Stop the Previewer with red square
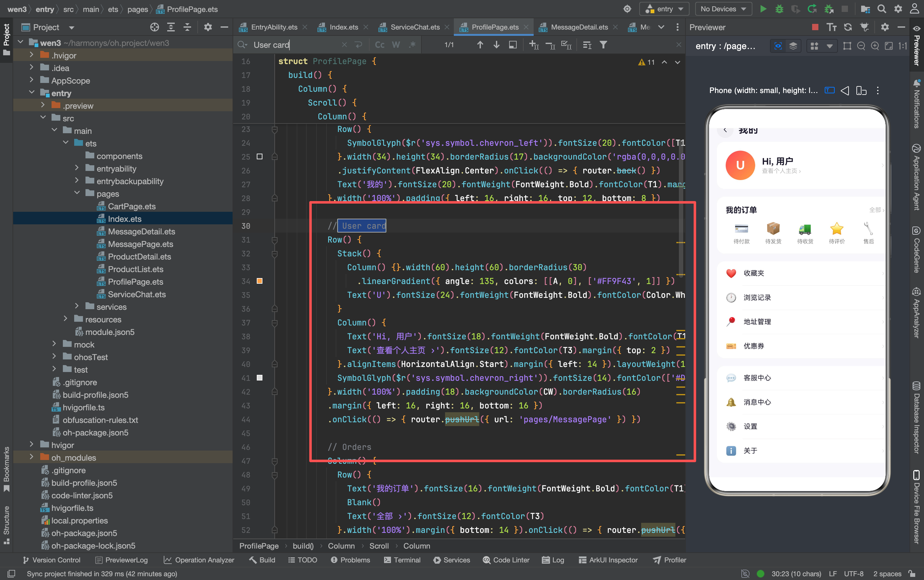The height and width of the screenshot is (580, 924). tap(815, 27)
